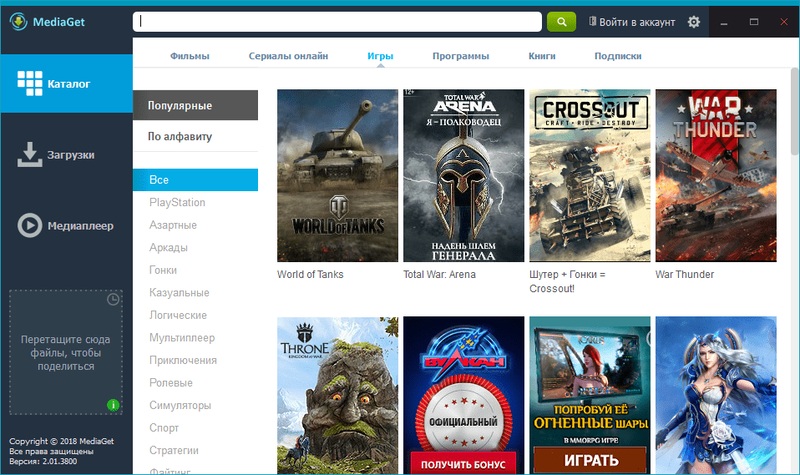Click the green search magnifier button

pyautogui.click(x=561, y=21)
